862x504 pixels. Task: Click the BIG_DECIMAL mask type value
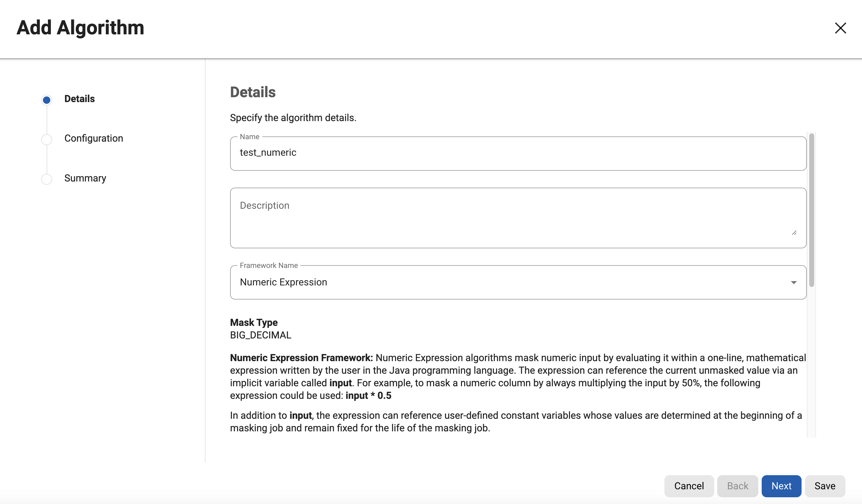[x=260, y=335]
